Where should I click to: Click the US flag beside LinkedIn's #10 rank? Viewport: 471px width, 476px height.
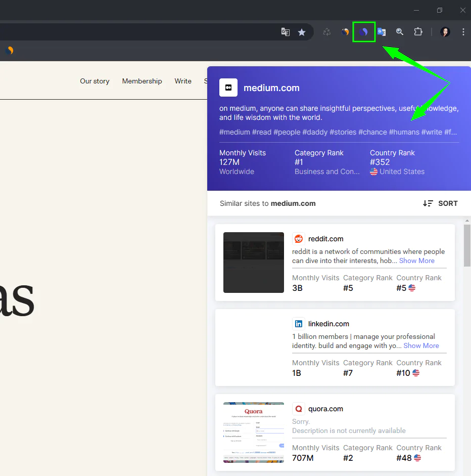[416, 373]
